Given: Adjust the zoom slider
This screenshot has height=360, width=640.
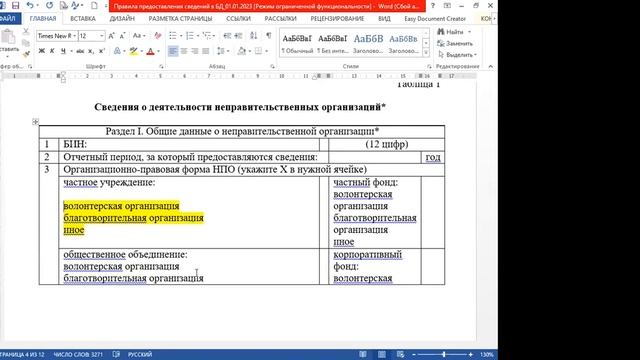Looking at the screenshot, I should (x=444, y=354).
